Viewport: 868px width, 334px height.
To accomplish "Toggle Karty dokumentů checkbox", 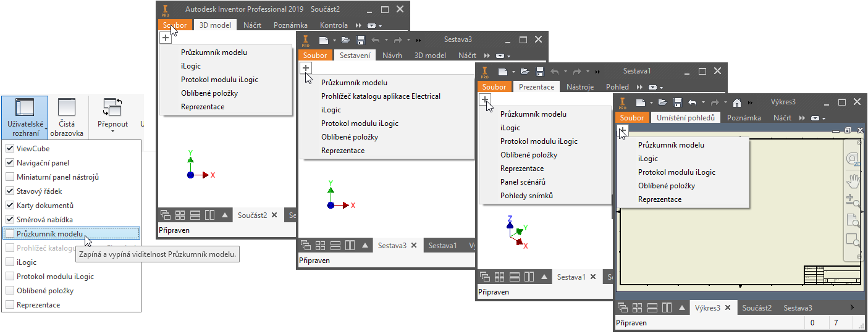I will coord(10,206).
